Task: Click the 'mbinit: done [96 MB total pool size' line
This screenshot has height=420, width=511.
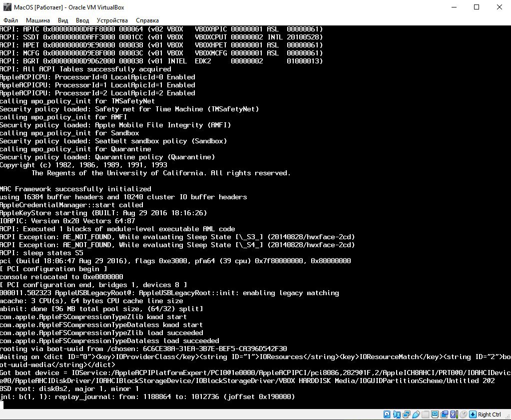Action: [x=101, y=309]
